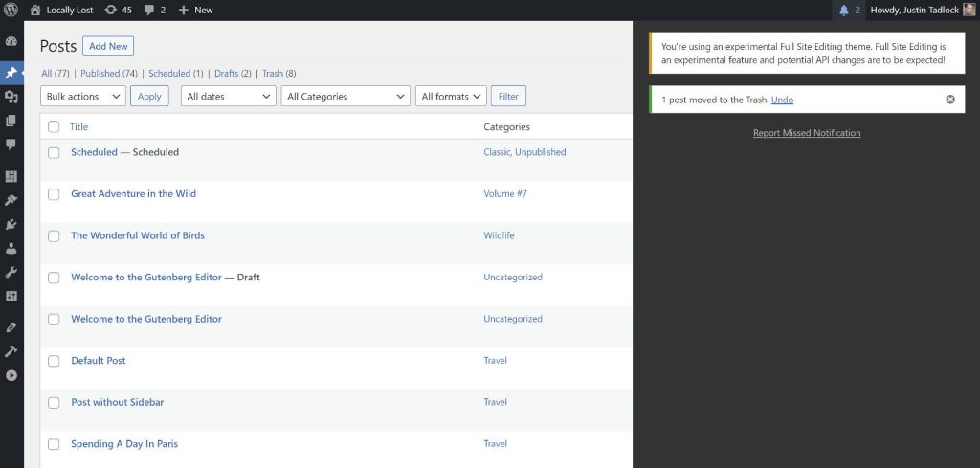Open the Plugins sidebar icon

click(11, 224)
